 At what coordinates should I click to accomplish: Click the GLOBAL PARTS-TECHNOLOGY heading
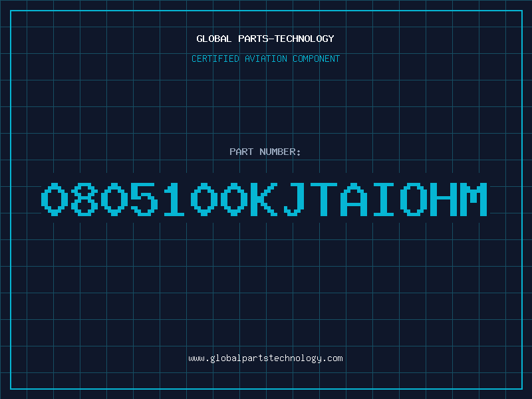tap(265, 39)
